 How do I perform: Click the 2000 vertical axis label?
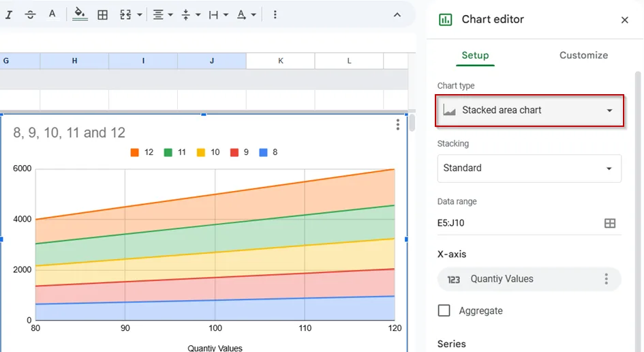(22, 269)
